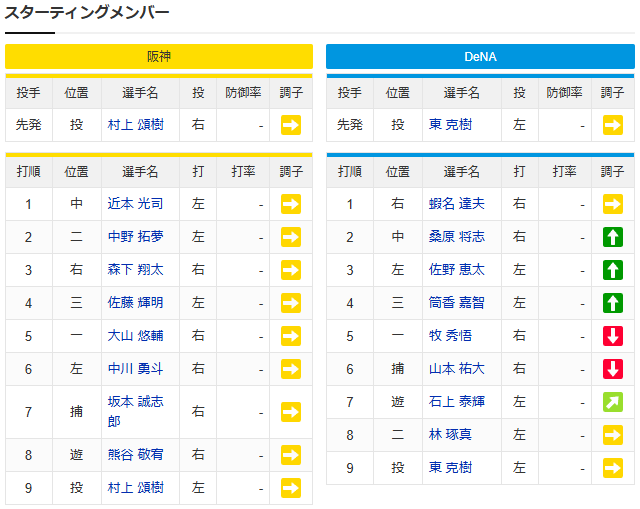Click condition icon for Hanshin starter 村上 頌樹
640x509 pixels.
[291, 125]
